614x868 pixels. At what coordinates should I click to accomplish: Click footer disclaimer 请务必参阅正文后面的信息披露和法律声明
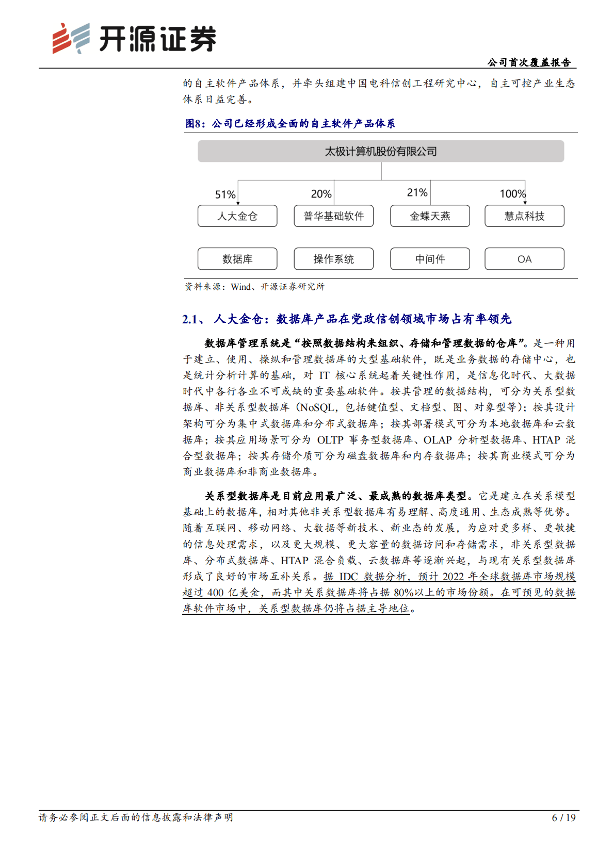(136, 817)
